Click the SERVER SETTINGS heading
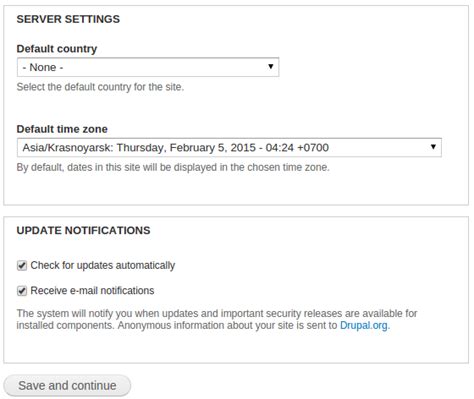The height and width of the screenshot is (399, 474). [x=68, y=19]
